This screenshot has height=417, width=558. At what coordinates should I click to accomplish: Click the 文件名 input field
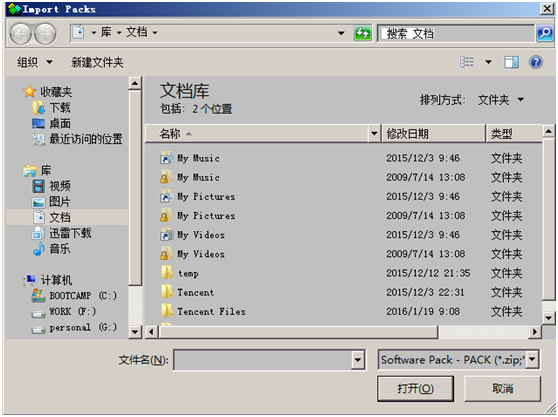[x=263, y=360]
